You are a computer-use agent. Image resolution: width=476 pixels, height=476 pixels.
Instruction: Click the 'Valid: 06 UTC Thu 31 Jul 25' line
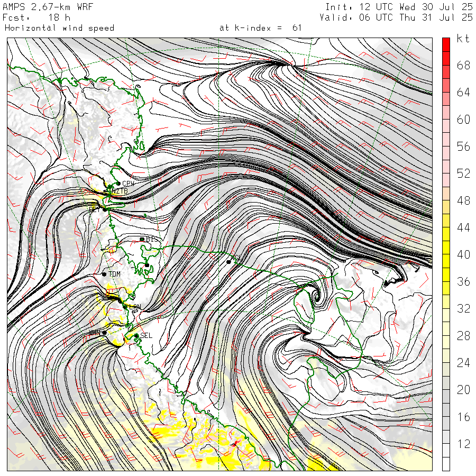pos(396,17)
